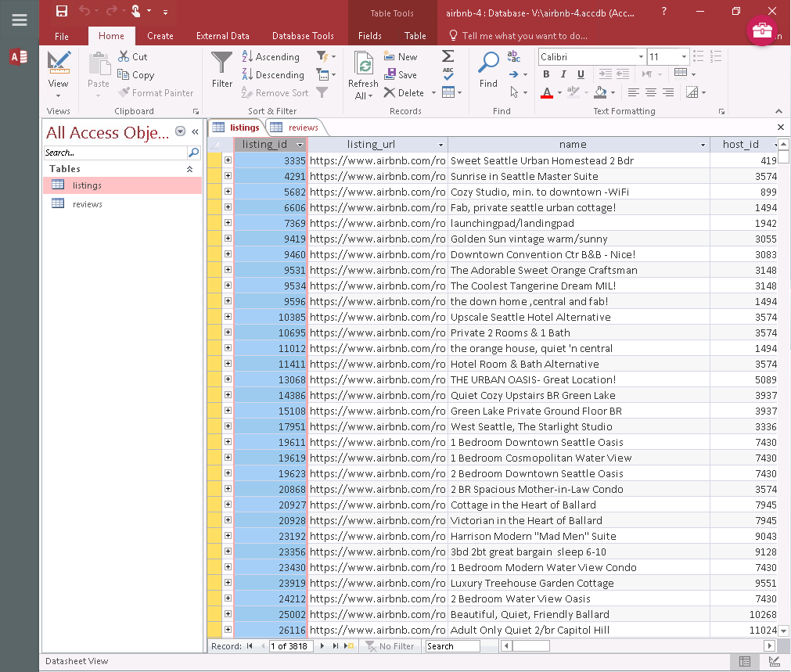
Task: Open the View design icon
Action: (x=58, y=63)
